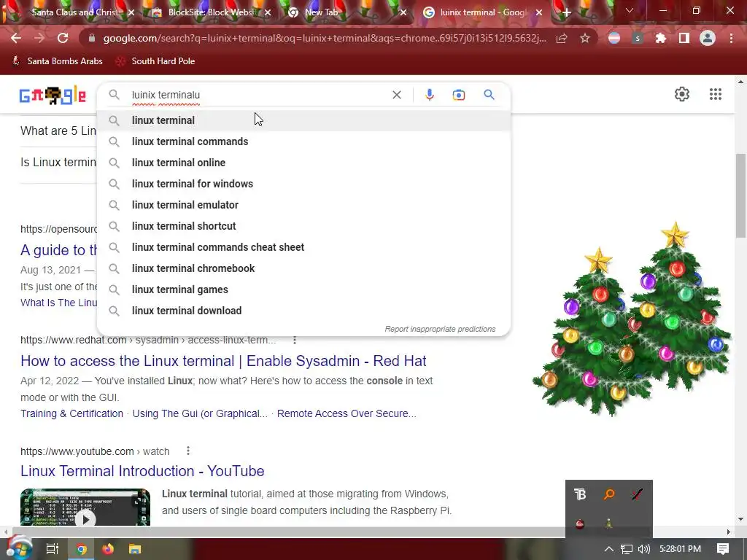Click the vertical page scrollbar thumb

(740, 195)
